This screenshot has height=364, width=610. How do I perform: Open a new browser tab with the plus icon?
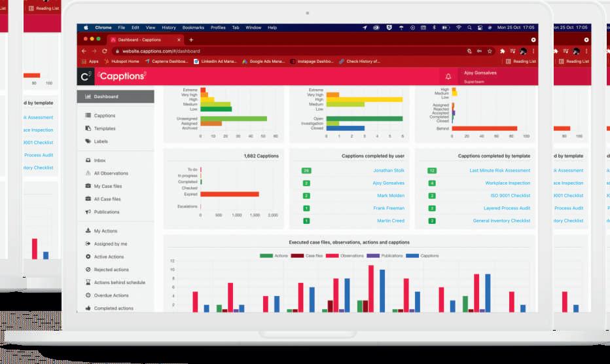click(x=191, y=40)
